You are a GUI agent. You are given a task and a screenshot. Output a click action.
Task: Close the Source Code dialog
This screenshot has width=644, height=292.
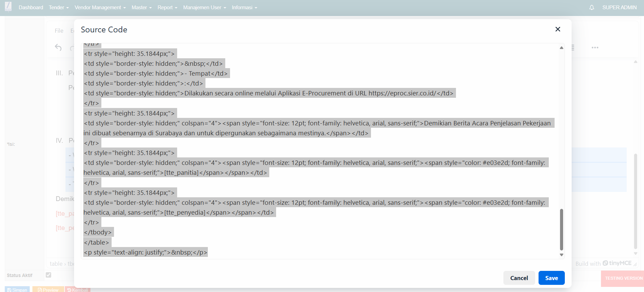[558, 29]
